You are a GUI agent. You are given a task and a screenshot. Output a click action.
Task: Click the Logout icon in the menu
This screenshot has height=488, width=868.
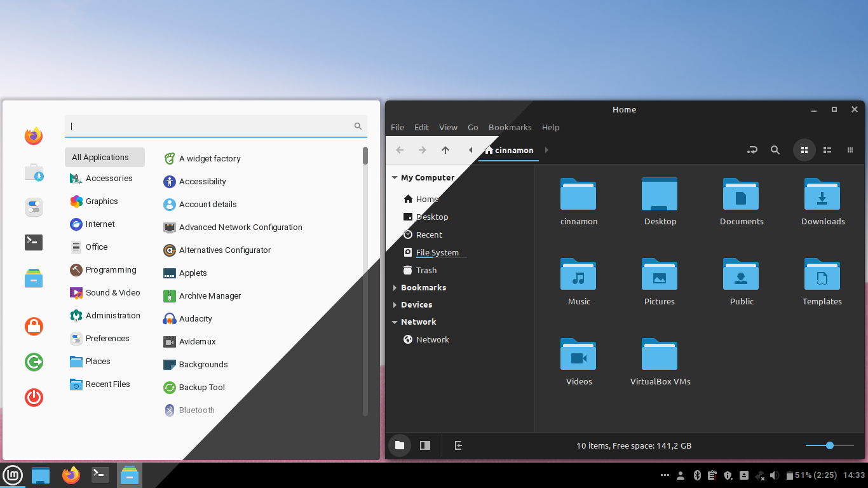click(x=34, y=362)
